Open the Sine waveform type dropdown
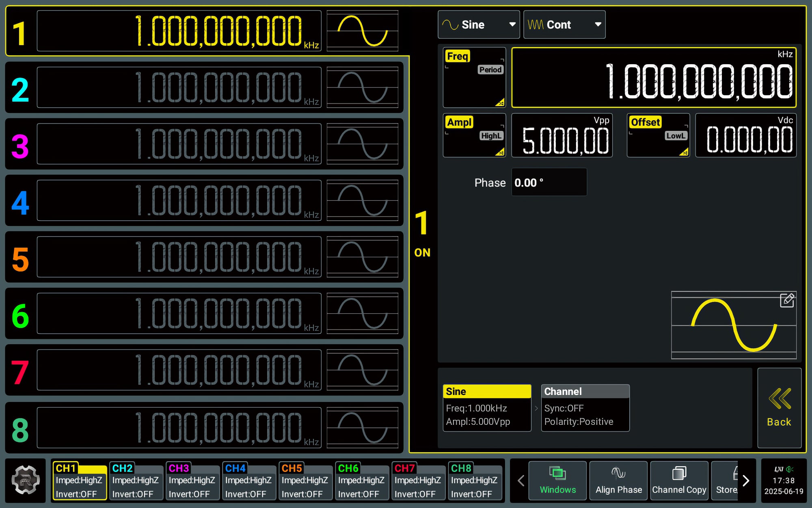The height and width of the screenshot is (508, 812). coord(479,25)
